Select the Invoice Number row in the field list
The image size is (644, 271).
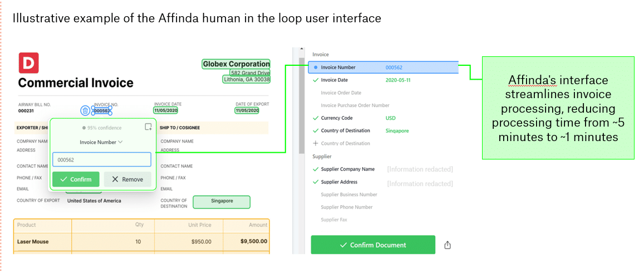[x=383, y=67]
